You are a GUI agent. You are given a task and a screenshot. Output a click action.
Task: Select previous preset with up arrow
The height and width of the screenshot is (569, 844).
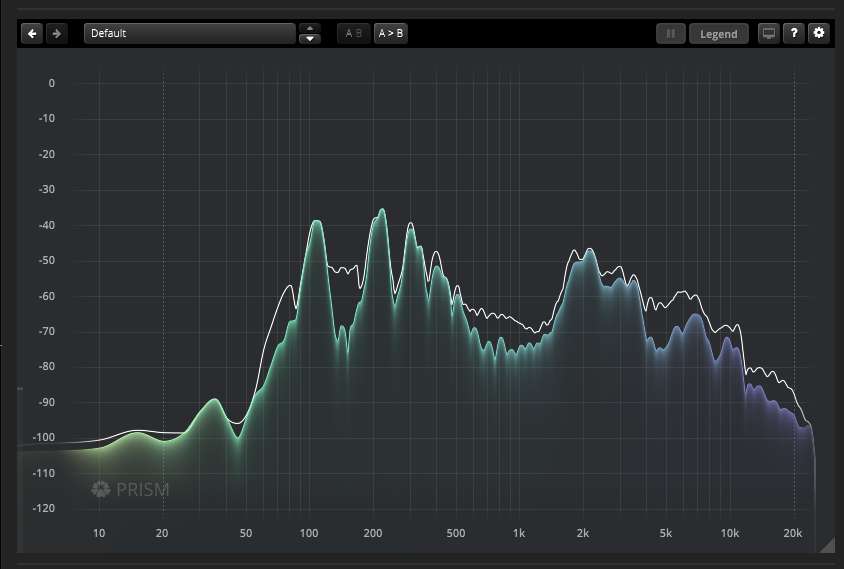[310, 28]
